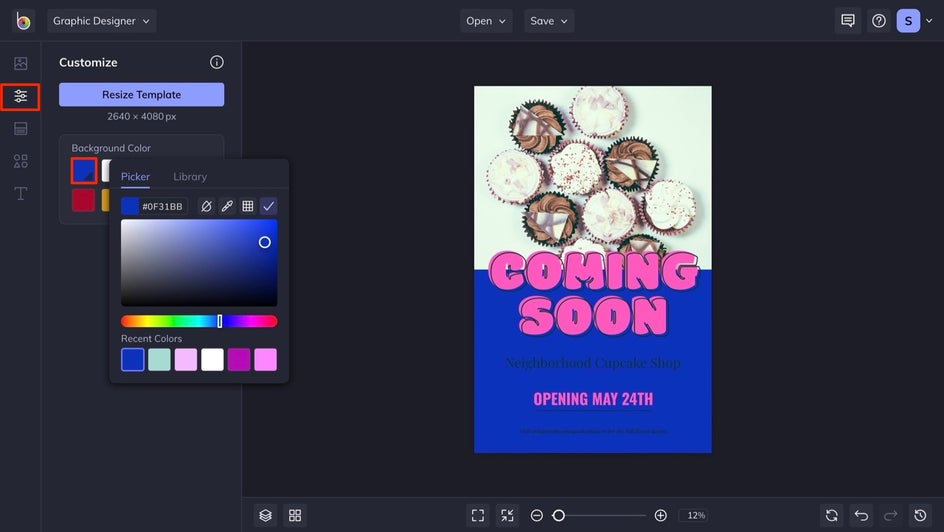Zoom out with the minus icon
The image size is (944, 532).
536,515
